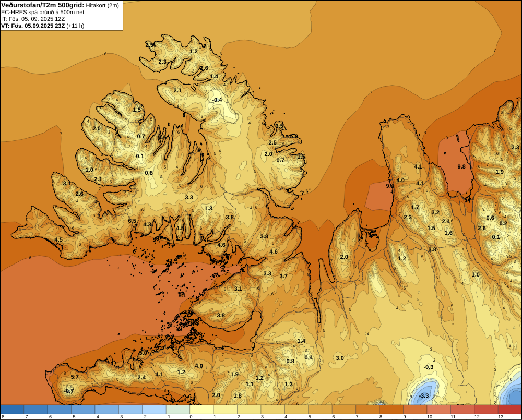The image size is (522, 420).
Task: Click the 0.6 temperature value on the map
Action: (x=490, y=218)
